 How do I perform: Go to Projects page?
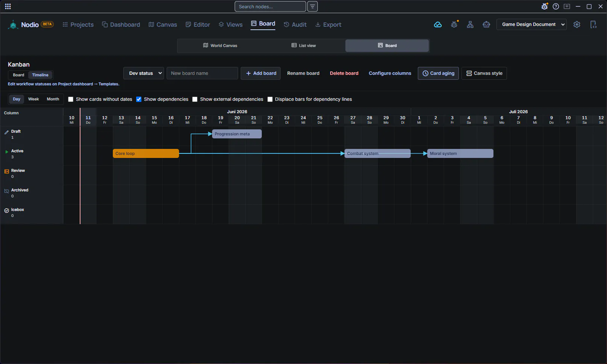(x=78, y=24)
